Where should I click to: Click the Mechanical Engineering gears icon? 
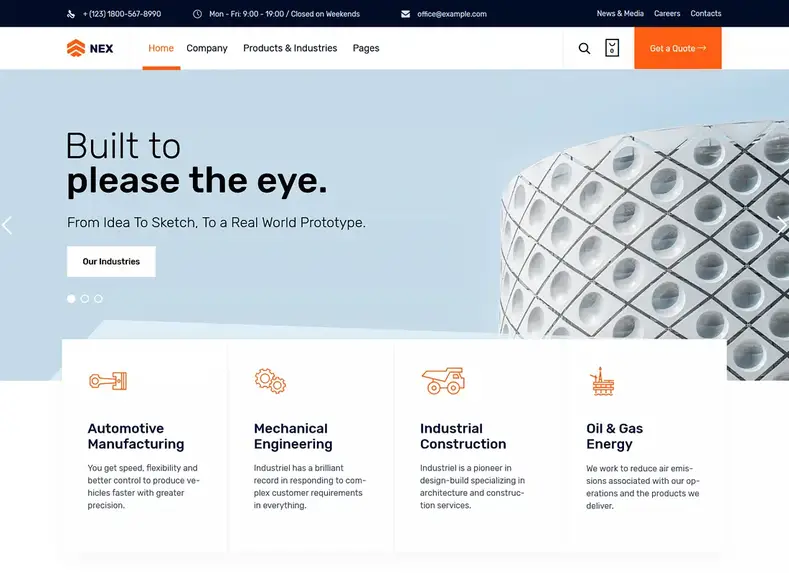(270, 381)
